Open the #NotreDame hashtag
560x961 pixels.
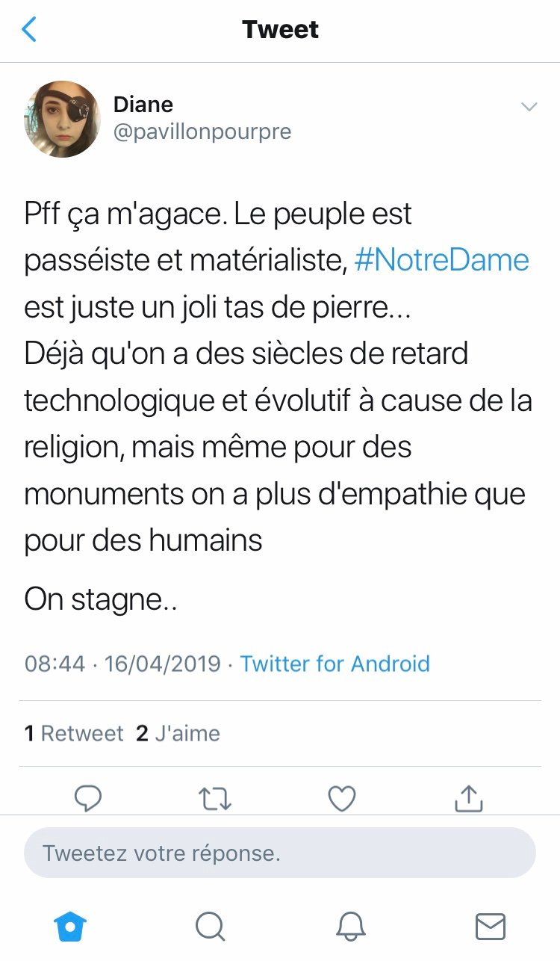441,260
